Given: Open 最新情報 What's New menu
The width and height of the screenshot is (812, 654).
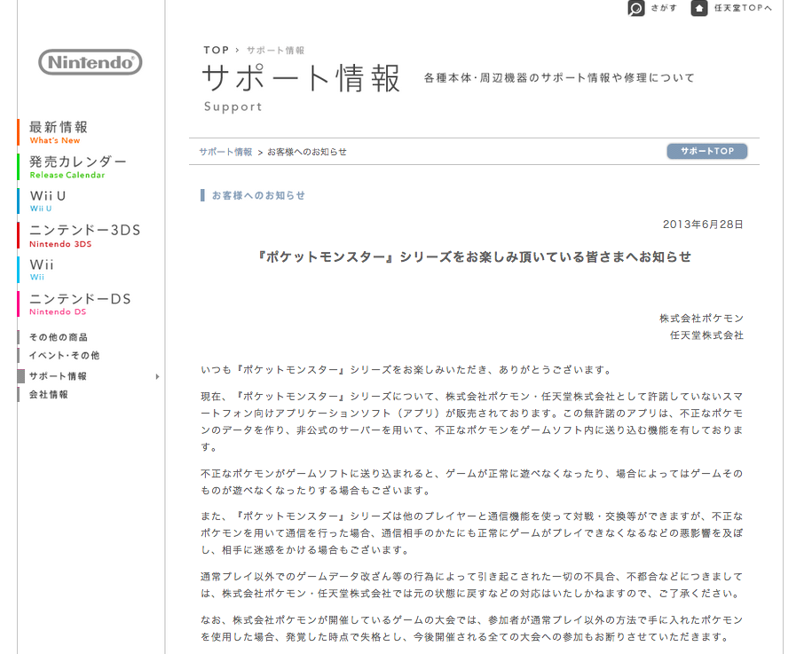Looking at the screenshot, I should [59, 132].
